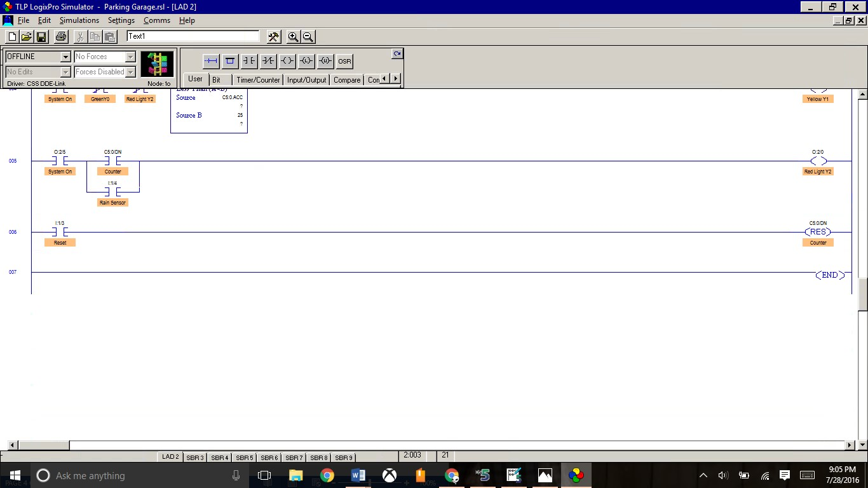Open the OFFLINE mode dropdown

[x=66, y=57]
